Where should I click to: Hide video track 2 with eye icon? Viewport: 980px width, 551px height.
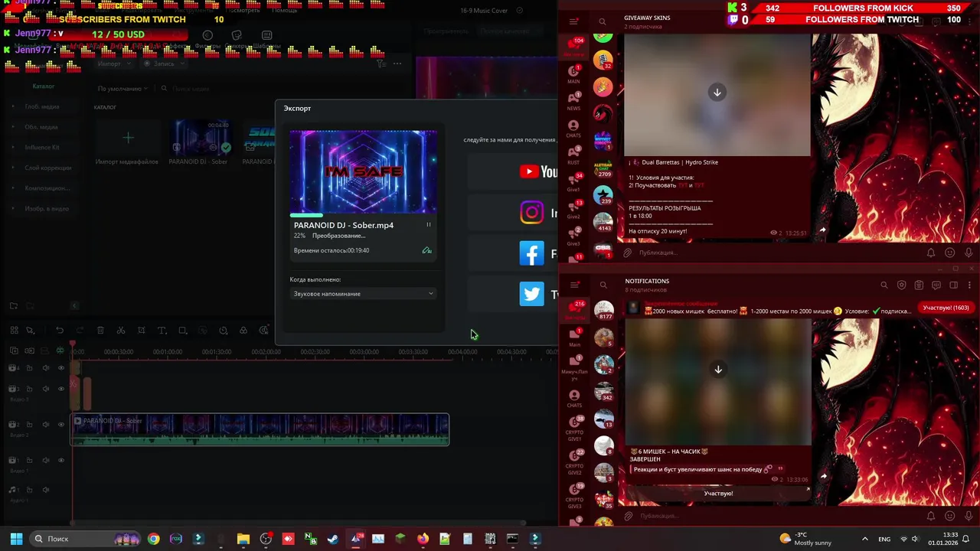(x=61, y=425)
